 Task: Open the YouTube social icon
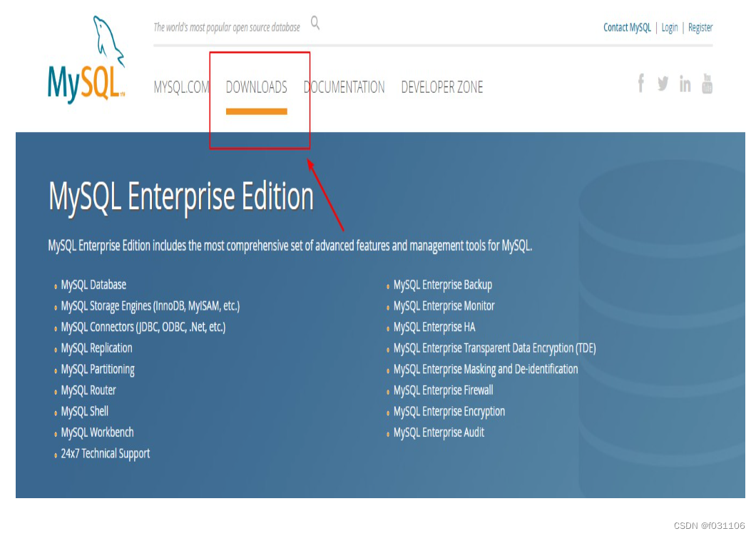tap(707, 84)
